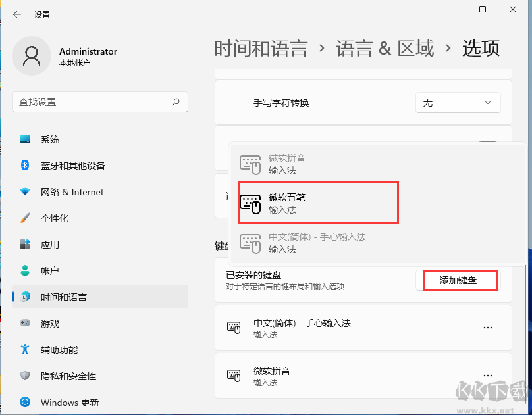The image size is (532, 415).
Task: Click Administrator account name
Action: (88, 51)
